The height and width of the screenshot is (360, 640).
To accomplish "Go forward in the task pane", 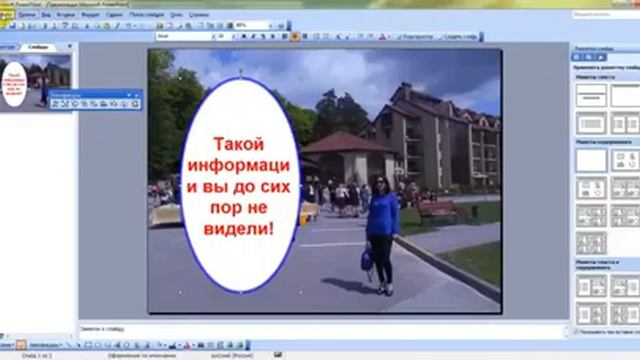I will click(x=589, y=57).
